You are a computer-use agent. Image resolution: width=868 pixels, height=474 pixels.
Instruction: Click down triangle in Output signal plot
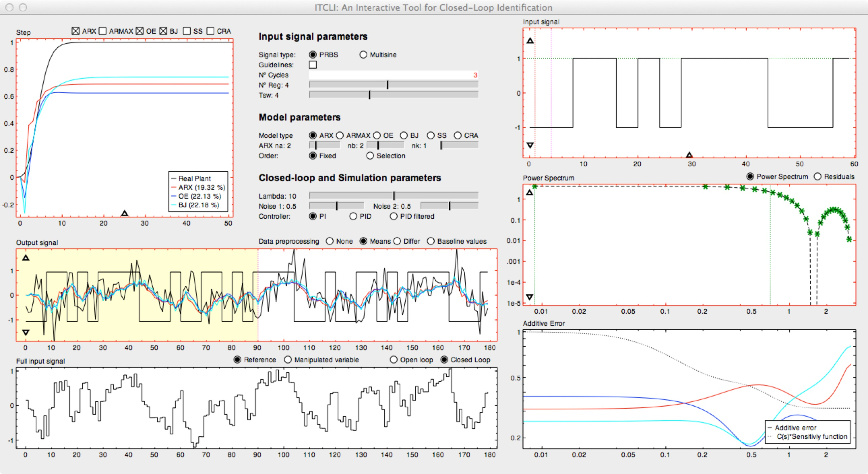pyautogui.click(x=26, y=333)
